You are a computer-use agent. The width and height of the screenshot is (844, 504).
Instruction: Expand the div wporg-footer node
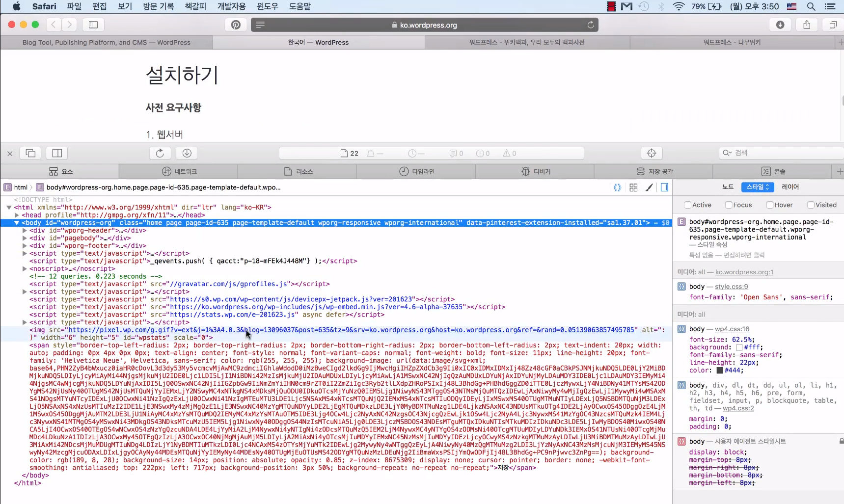point(25,246)
